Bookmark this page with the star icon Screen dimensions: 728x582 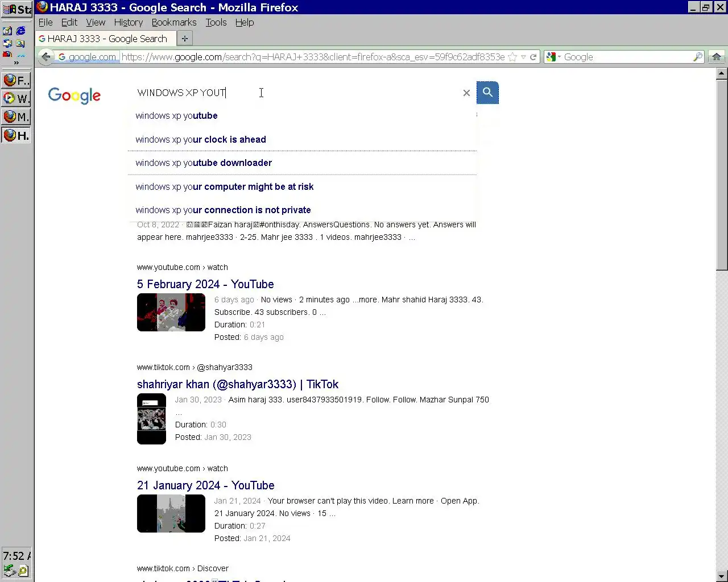512,57
